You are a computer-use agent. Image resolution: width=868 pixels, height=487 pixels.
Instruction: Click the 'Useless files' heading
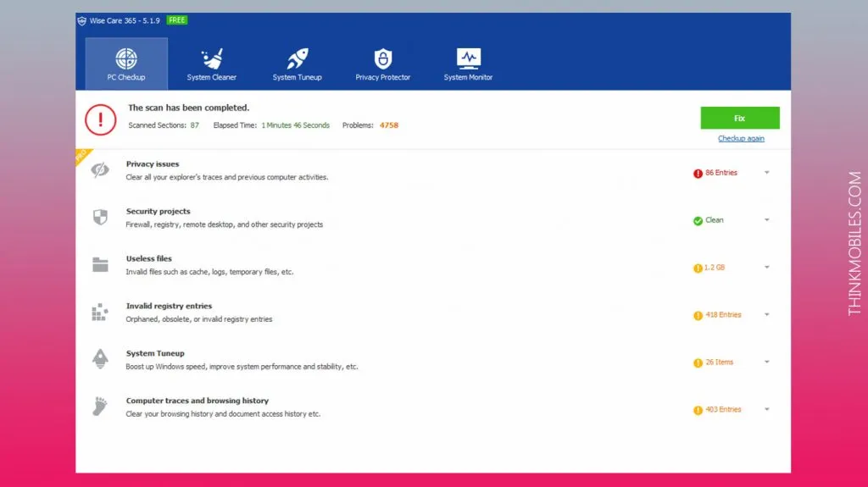point(149,258)
